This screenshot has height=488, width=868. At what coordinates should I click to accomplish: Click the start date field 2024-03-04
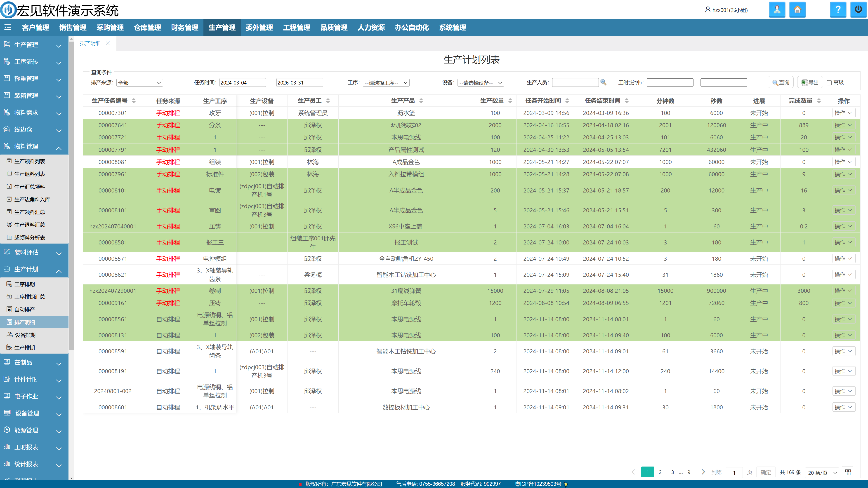tap(242, 83)
